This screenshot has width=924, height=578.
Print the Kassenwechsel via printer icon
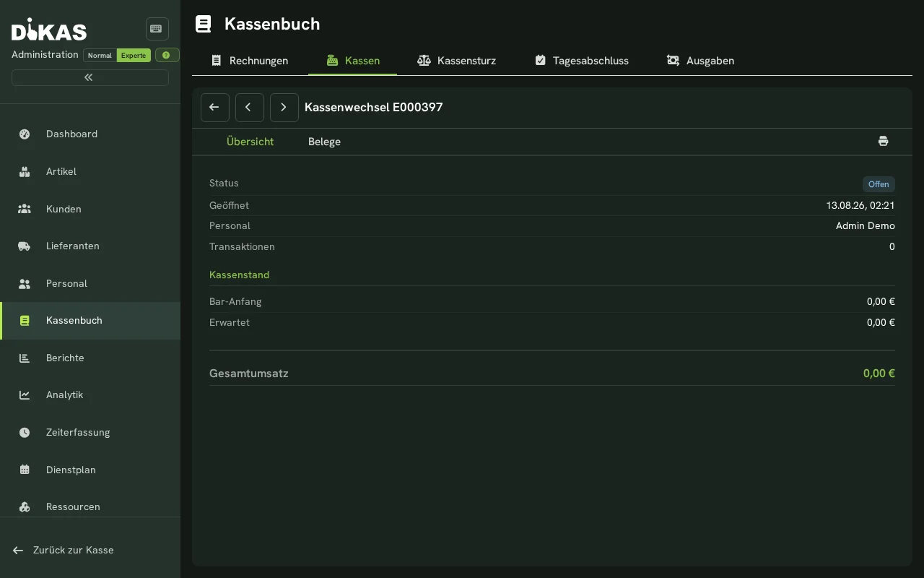(883, 141)
